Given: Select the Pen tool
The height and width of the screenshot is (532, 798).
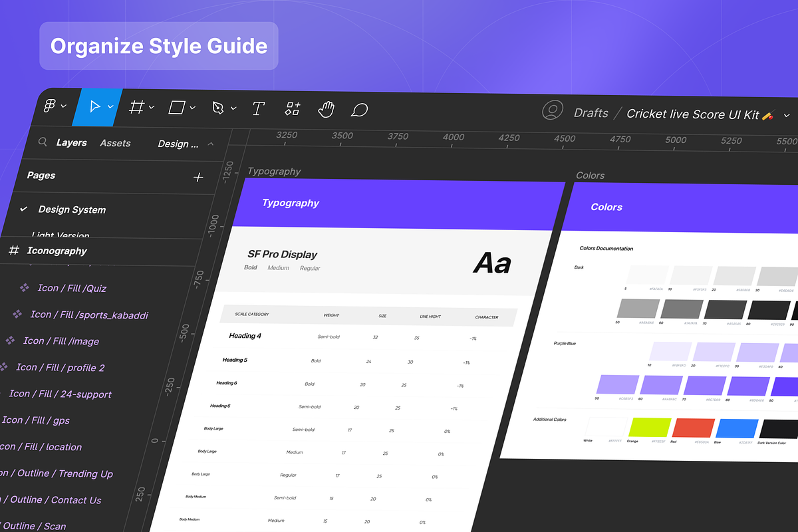Looking at the screenshot, I should click(218, 108).
